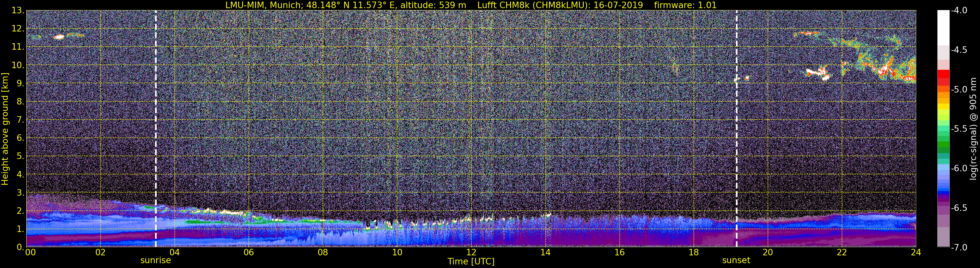Image resolution: width=980 pixels, height=268 pixels.
Task: Click the '0.' height tick label
Action: coord(20,247)
